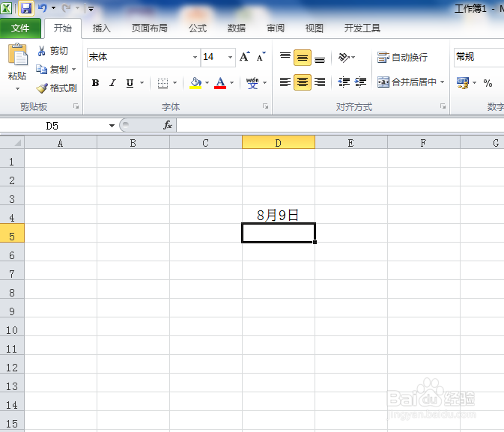This screenshot has height=432, width=504.
Task: Click the Save icon in quick access toolbar
Action: click(x=26, y=8)
